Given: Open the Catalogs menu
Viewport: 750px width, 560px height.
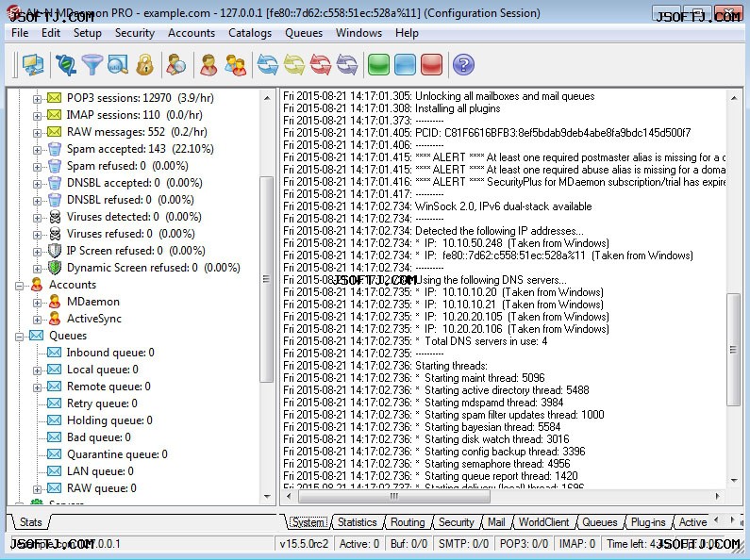Looking at the screenshot, I should point(250,33).
